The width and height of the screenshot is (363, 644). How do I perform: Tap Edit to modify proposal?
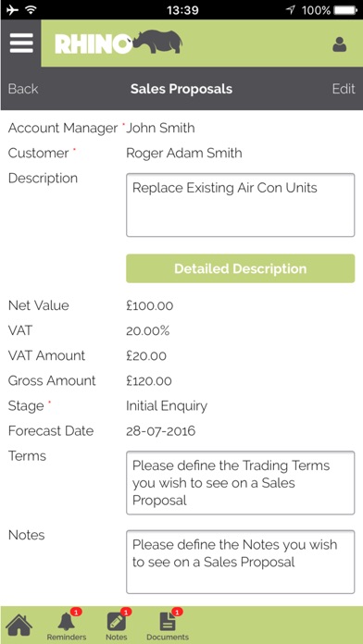point(344,89)
